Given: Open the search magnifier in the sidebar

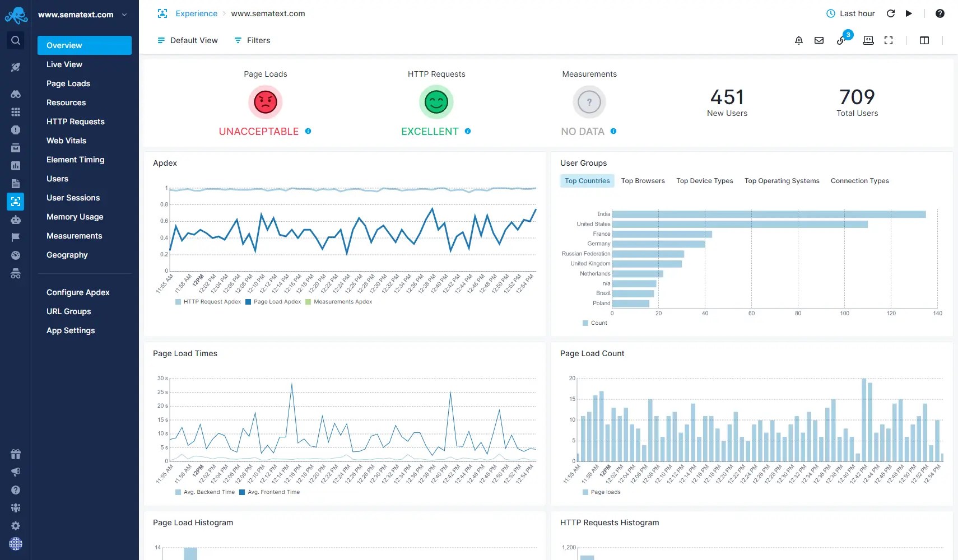Looking at the screenshot, I should [x=15, y=40].
